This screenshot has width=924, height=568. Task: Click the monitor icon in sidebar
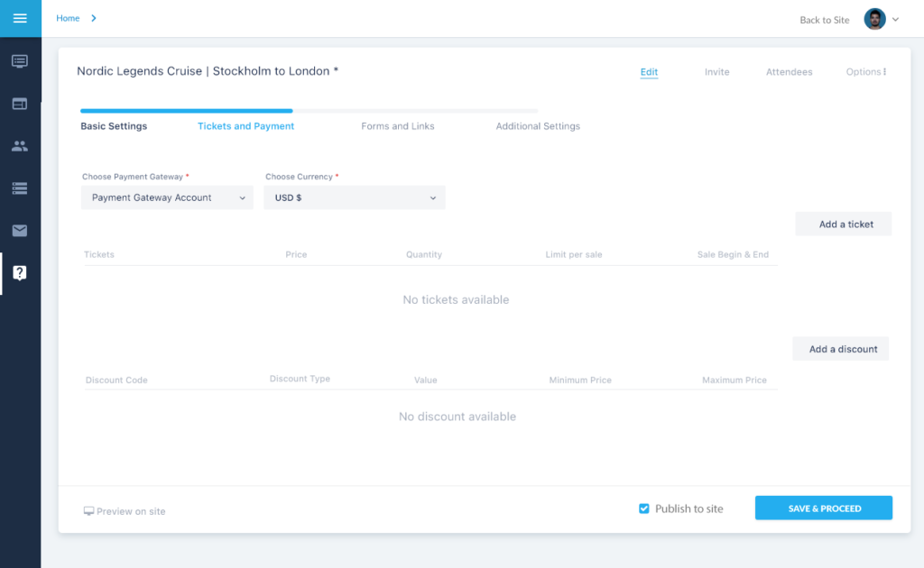click(x=20, y=61)
